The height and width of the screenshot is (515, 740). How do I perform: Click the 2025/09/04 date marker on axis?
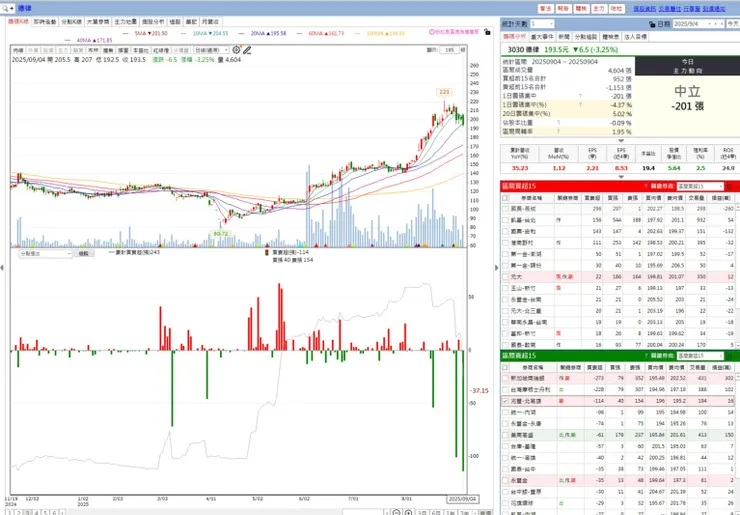pyautogui.click(x=462, y=499)
